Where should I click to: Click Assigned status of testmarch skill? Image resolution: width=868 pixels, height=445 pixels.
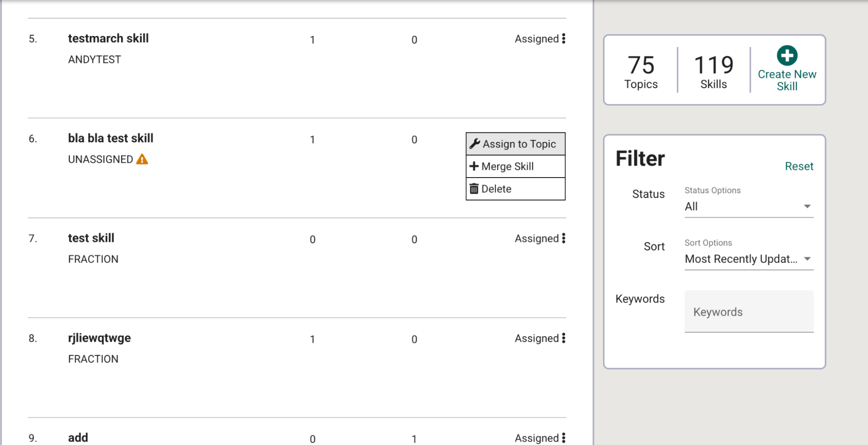tap(537, 39)
